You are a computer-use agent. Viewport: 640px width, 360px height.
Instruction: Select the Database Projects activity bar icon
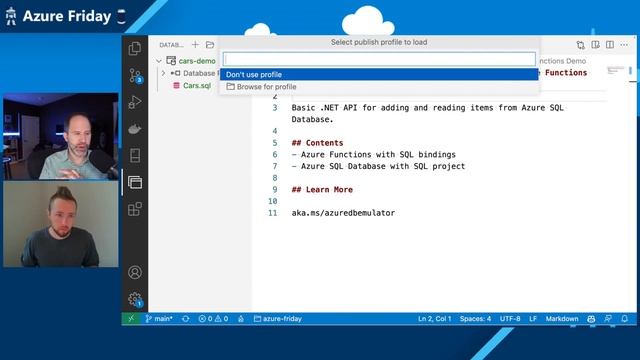click(135, 182)
